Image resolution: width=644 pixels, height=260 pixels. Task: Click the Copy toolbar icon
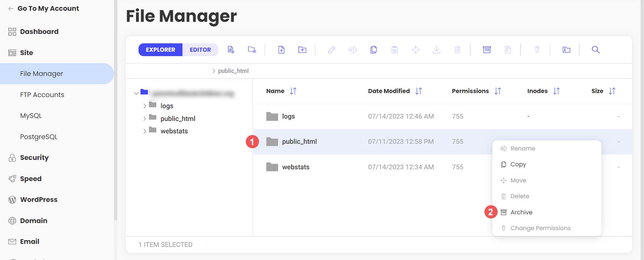pyautogui.click(x=374, y=50)
